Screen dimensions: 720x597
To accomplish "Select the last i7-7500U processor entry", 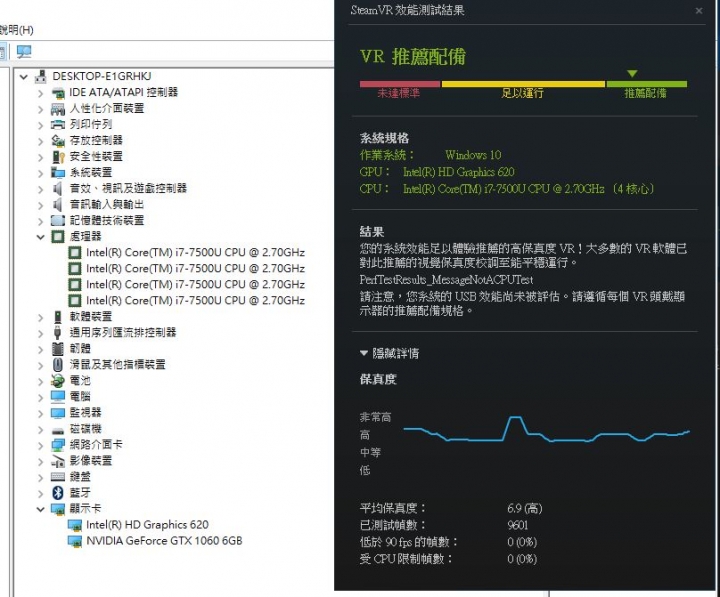I will coord(195,301).
